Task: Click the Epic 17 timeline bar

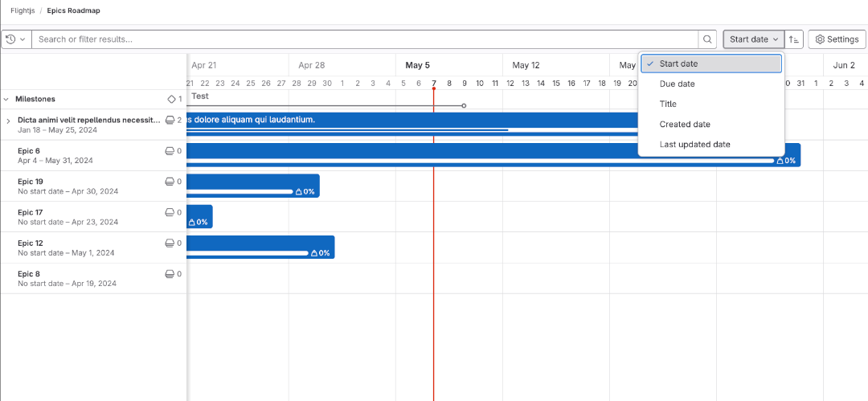Action: tap(200, 216)
